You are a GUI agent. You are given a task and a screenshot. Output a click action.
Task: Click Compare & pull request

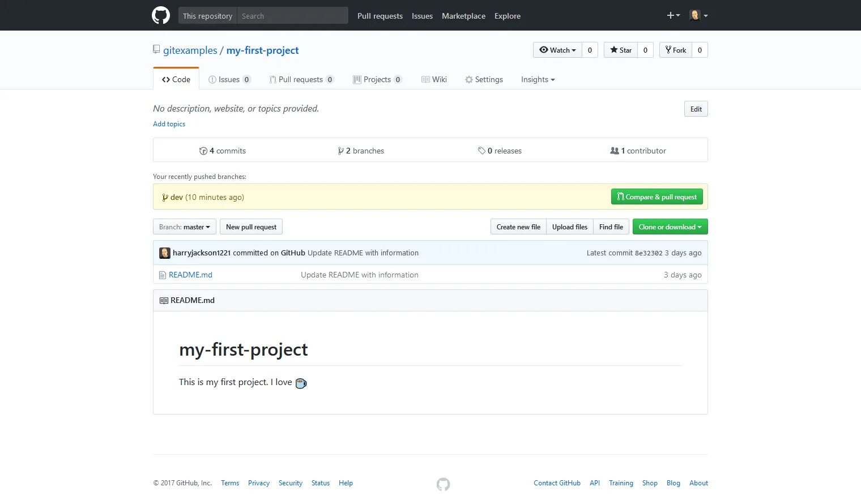[x=657, y=197]
